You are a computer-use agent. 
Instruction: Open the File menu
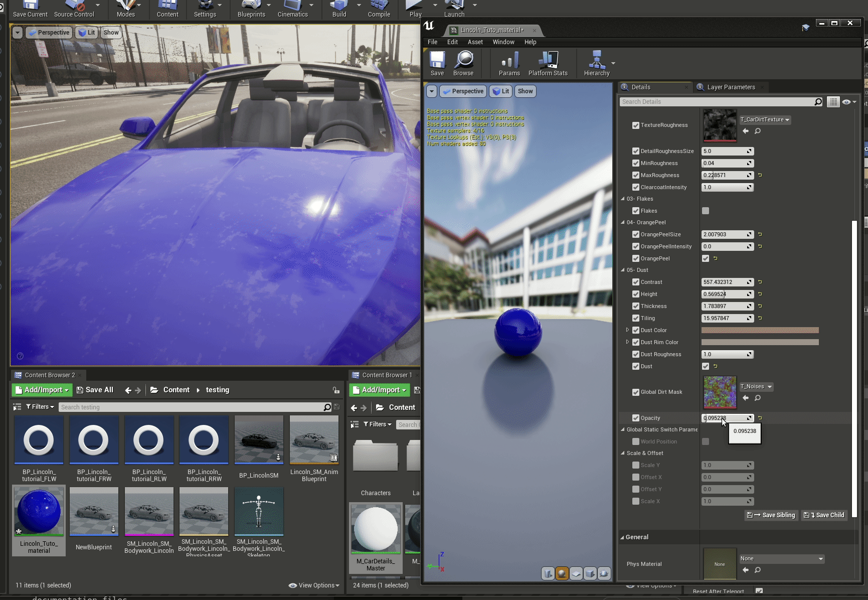(x=433, y=42)
